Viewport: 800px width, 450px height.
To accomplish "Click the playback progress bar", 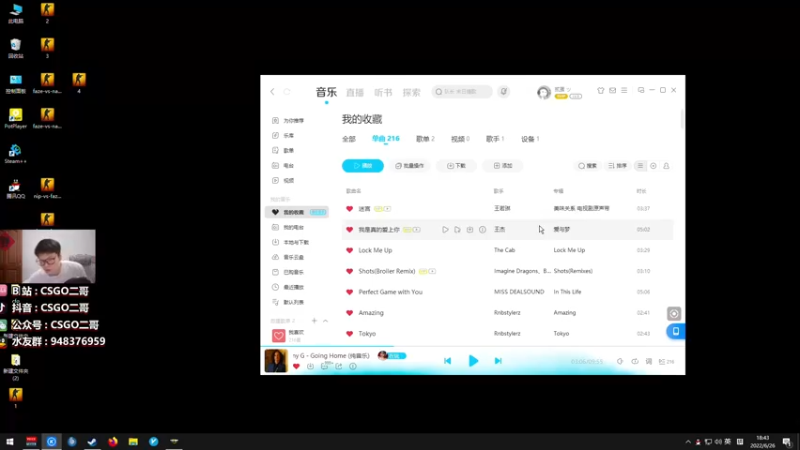I will (472, 346).
